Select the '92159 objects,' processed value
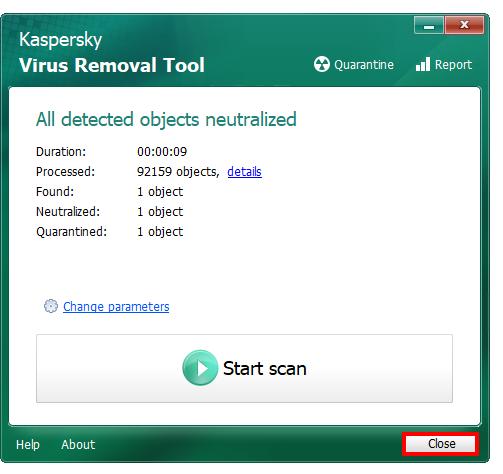Image resolution: width=503 pixels, height=474 pixels. 178,172
